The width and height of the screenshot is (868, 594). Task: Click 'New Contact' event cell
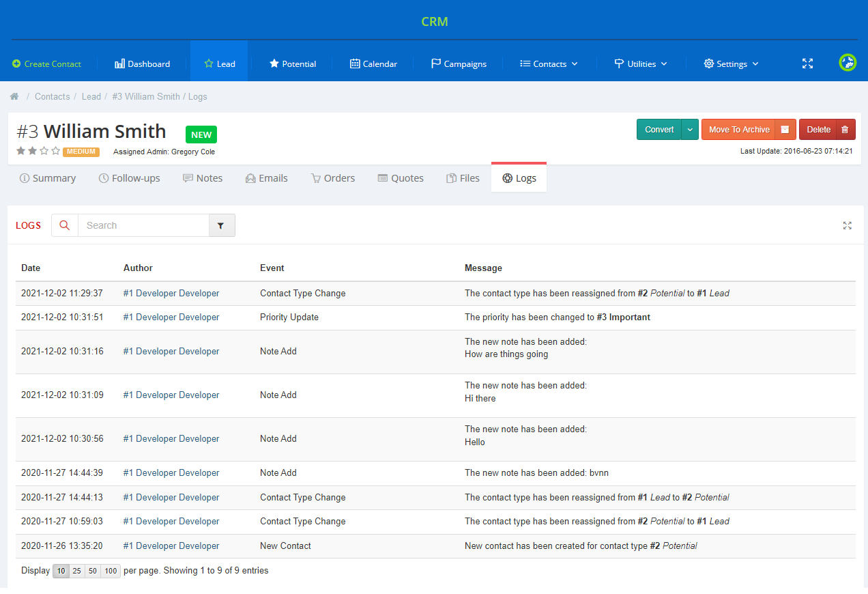click(285, 546)
